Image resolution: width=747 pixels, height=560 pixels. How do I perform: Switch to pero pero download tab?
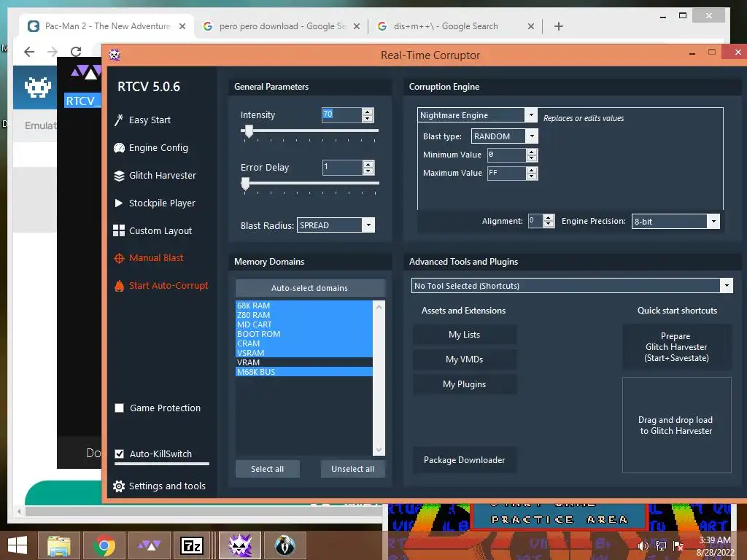[281, 26]
